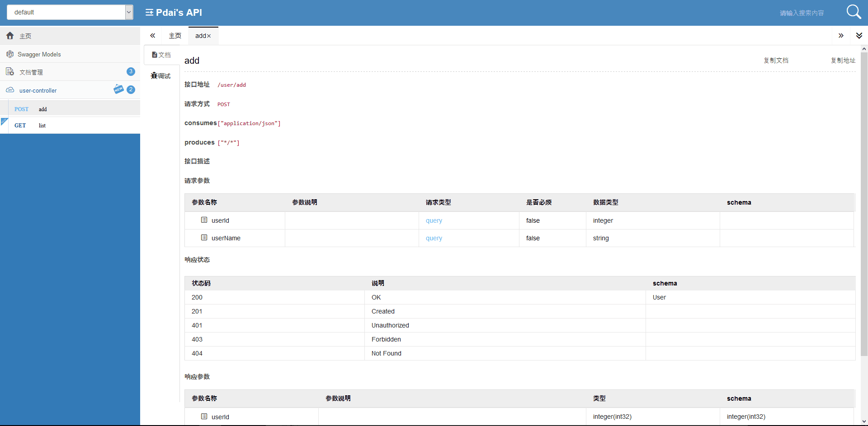
Task: Toggle the sidebar menu hamburger icon
Action: 149,13
